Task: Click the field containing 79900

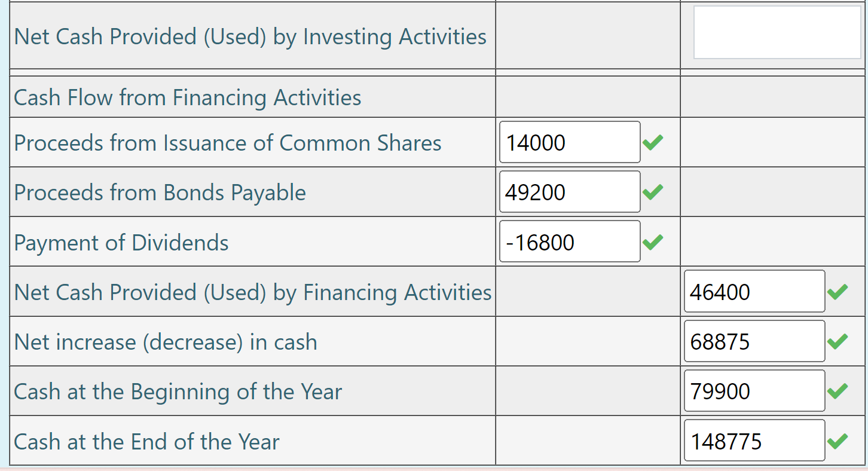Action: coord(754,391)
